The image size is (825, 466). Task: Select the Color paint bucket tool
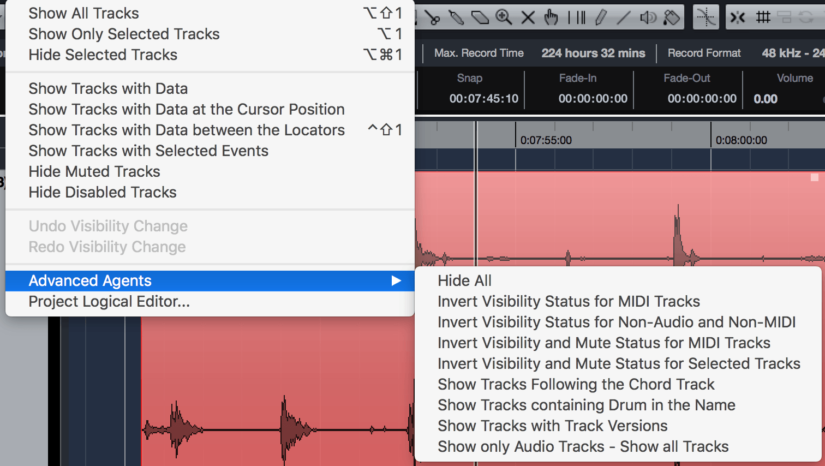(671, 18)
